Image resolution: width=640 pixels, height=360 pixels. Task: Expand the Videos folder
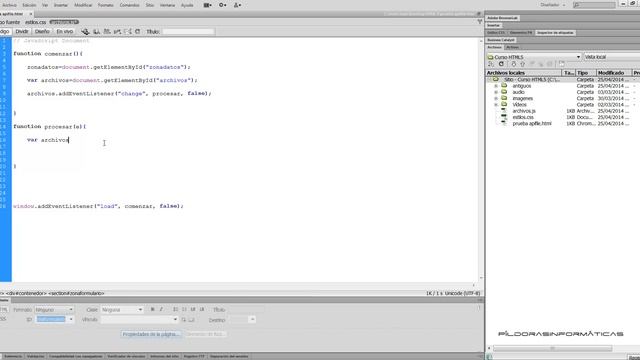click(x=496, y=105)
